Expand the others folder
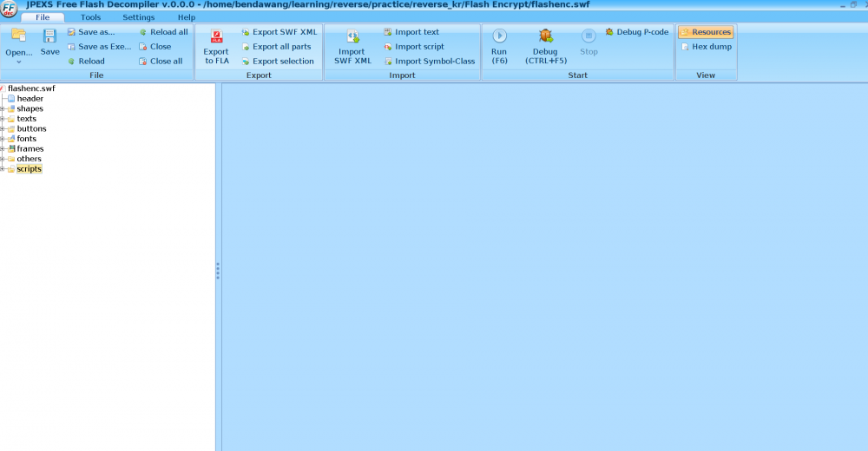This screenshot has width=868, height=451. (3, 159)
